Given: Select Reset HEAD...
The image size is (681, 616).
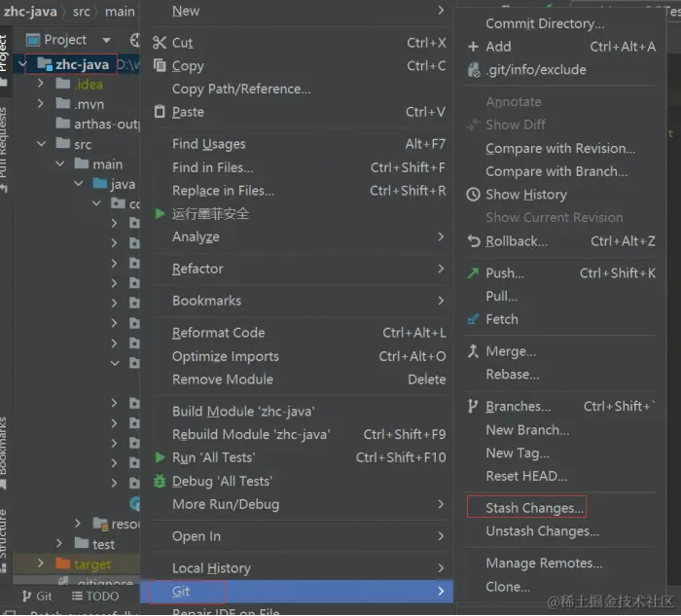Looking at the screenshot, I should coord(560,476).
